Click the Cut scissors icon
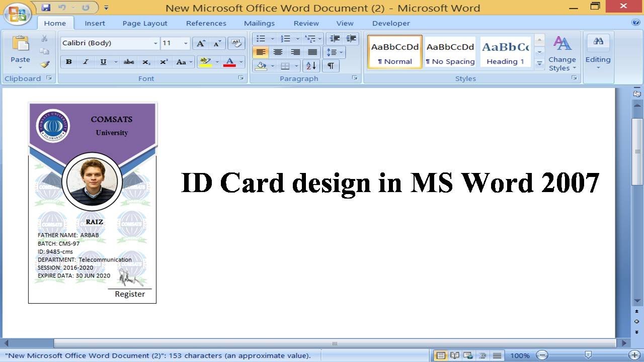 point(44,39)
